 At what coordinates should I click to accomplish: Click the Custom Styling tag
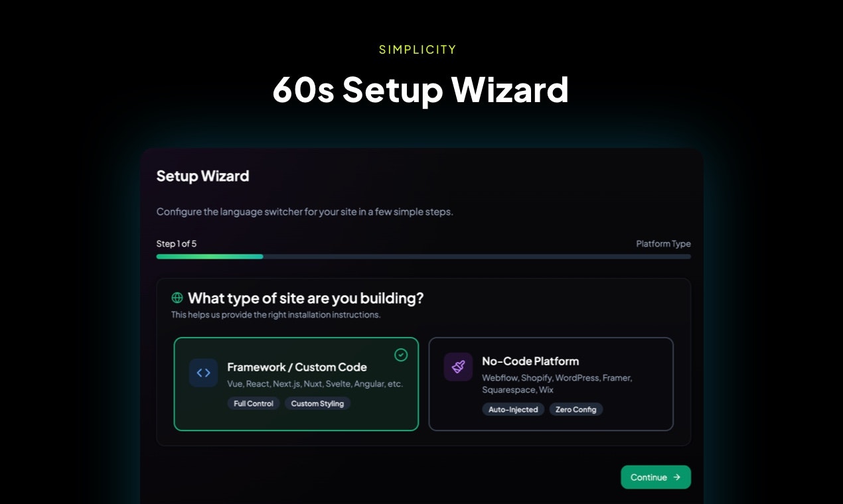(317, 403)
